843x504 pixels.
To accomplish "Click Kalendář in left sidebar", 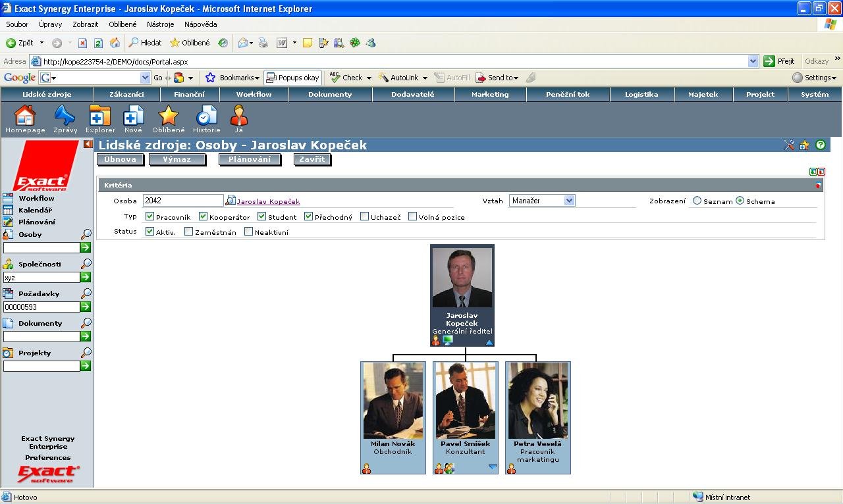I will 35,210.
